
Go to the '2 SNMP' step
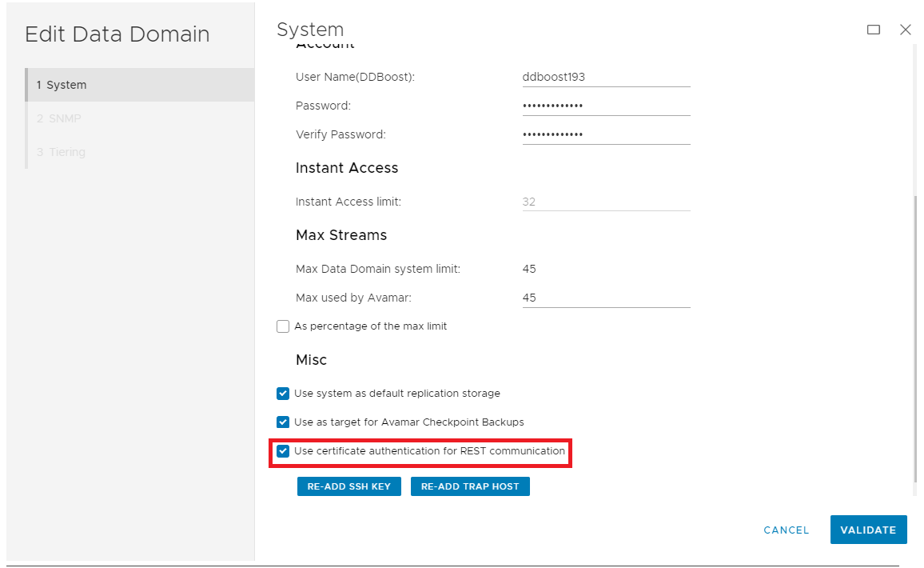[x=59, y=118]
